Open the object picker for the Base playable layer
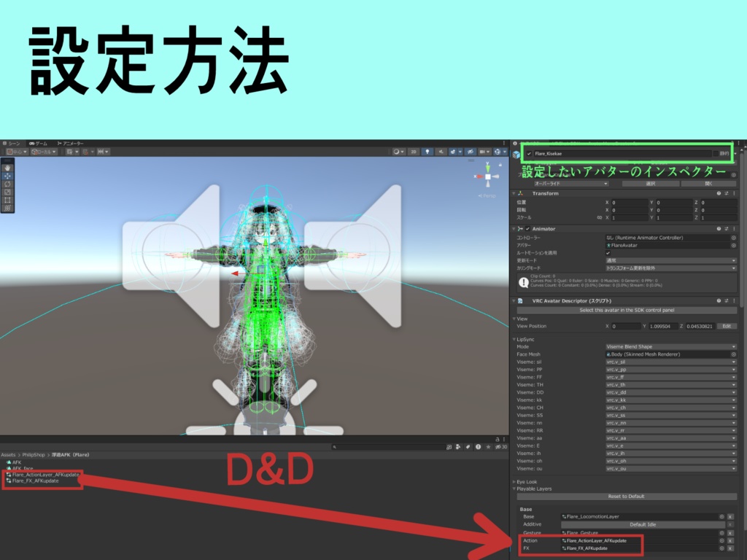The width and height of the screenshot is (747, 560). tap(721, 516)
